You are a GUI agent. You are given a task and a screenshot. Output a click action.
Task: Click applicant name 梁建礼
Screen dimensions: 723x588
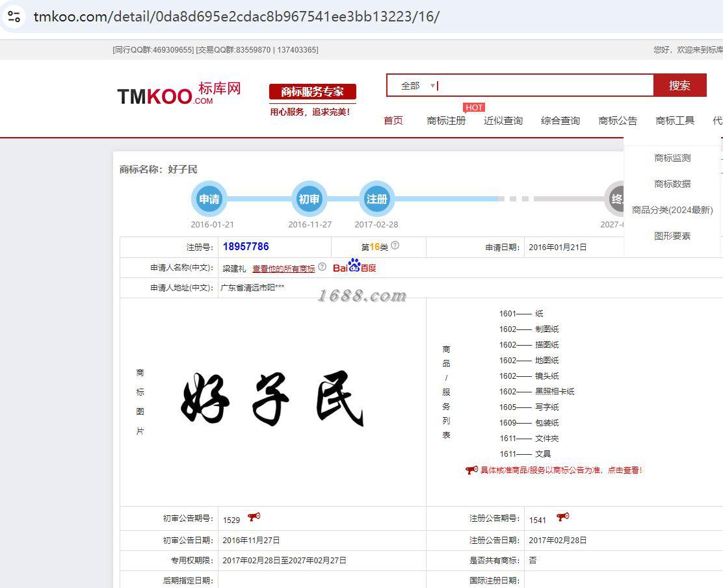234,268
